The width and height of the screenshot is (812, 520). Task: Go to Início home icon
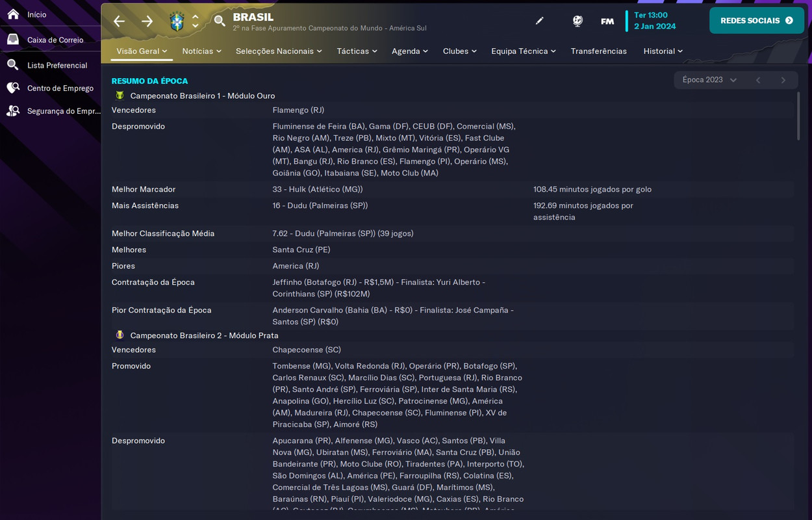coord(13,14)
